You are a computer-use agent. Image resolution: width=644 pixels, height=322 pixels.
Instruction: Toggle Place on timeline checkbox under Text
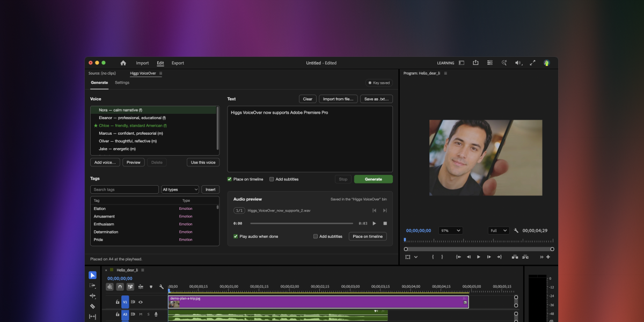click(230, 179)
